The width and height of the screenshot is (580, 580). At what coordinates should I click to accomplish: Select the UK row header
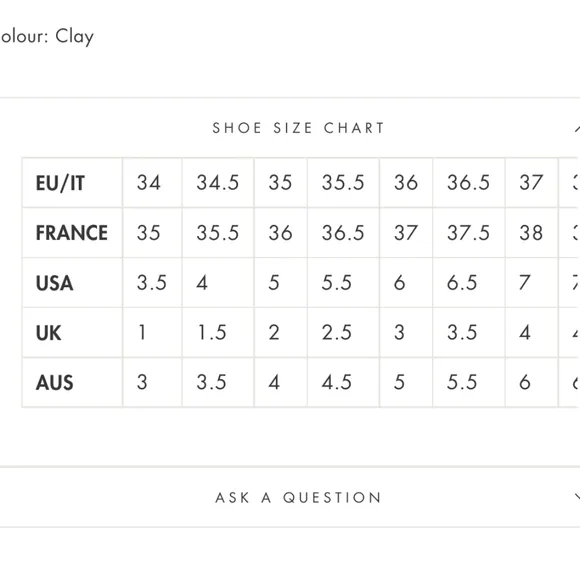point(72,333)
